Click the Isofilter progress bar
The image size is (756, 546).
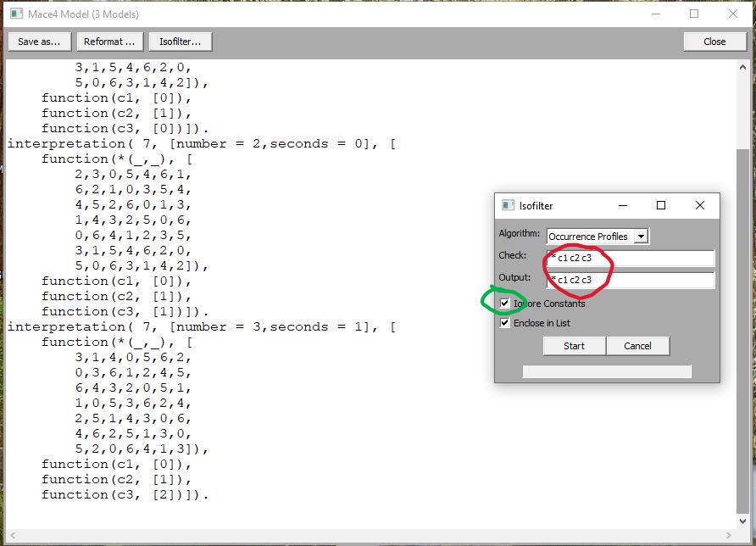(x=607, y=370)
